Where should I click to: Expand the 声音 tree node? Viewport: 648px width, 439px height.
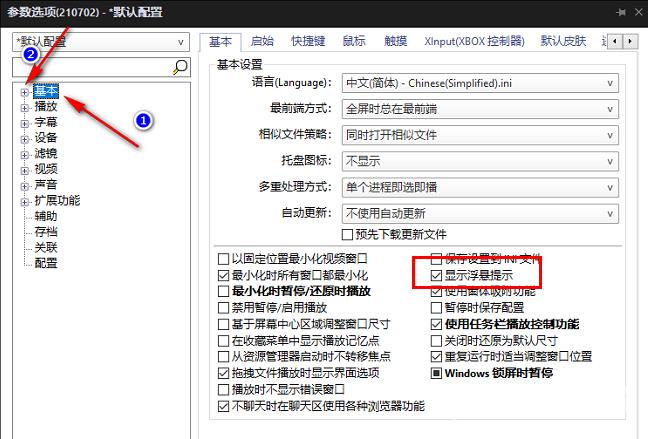[x=24, y=185]
